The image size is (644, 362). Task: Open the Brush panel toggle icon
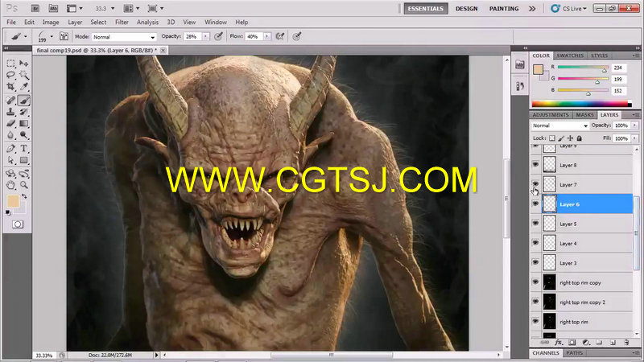point(64,36)
